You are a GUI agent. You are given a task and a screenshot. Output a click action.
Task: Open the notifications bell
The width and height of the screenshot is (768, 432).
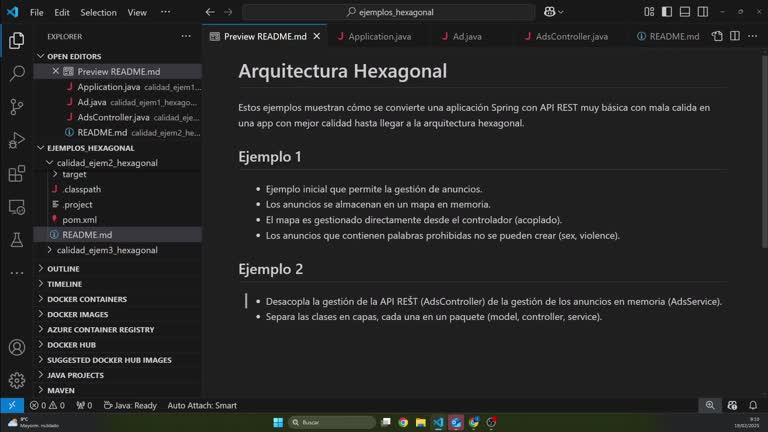(x=753, y=405)
